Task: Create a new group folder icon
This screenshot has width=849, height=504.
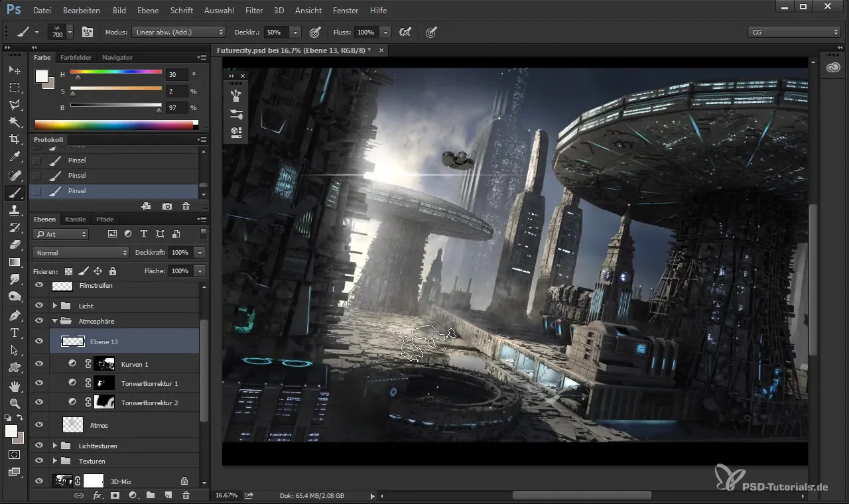Action: (x=151, y=495)
